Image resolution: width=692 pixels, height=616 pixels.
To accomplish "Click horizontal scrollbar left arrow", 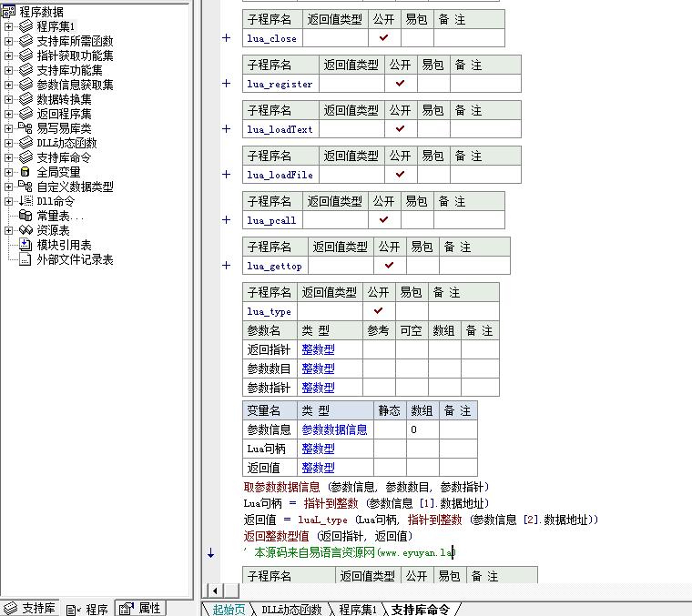I will (x=215, y=591).
